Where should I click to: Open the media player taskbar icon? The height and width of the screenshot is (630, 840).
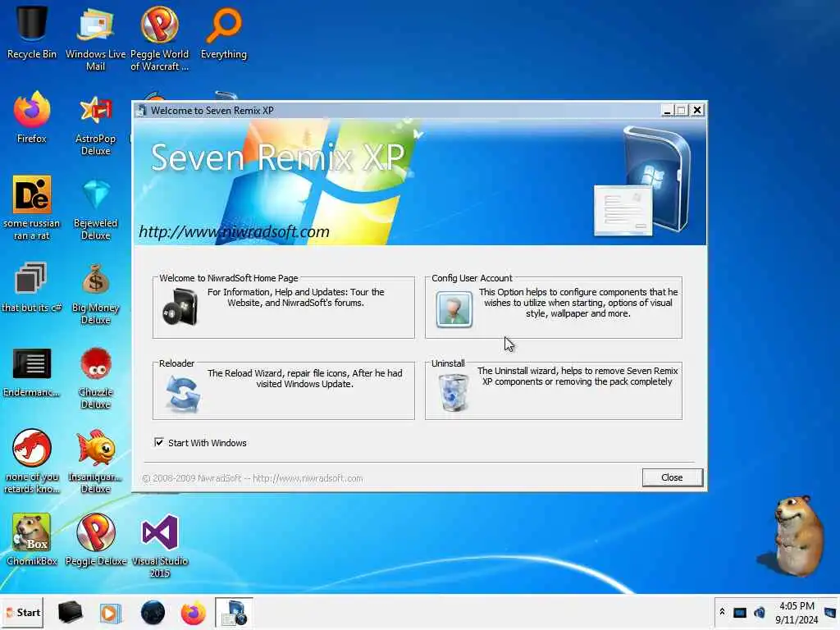click(x=111, y=613)
